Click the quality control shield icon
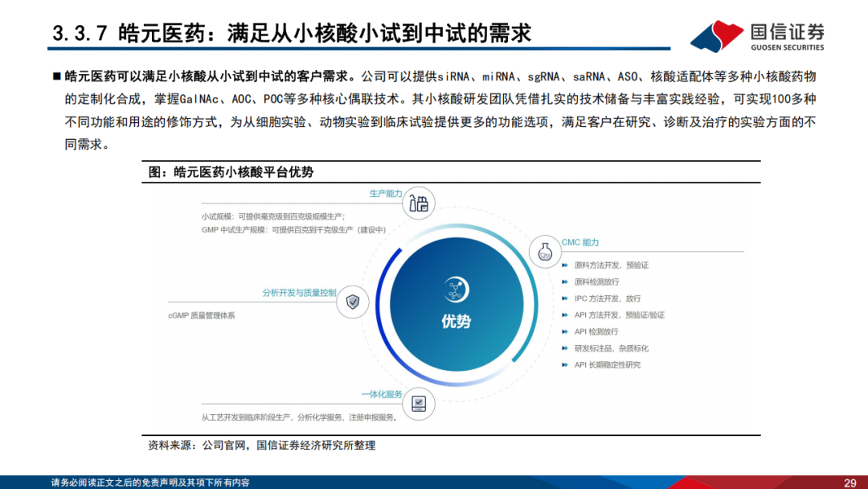The width and height of the screenshot is (868, 489). click(353, 302)
